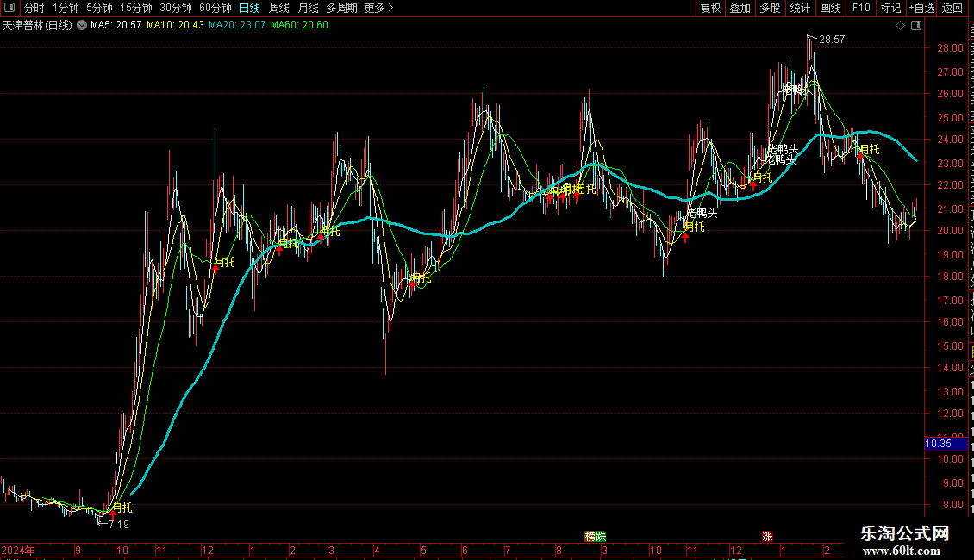Click the 老鸭头 label near the 28.57 peak
Screen dimensions: 974x560
[797, 90]
